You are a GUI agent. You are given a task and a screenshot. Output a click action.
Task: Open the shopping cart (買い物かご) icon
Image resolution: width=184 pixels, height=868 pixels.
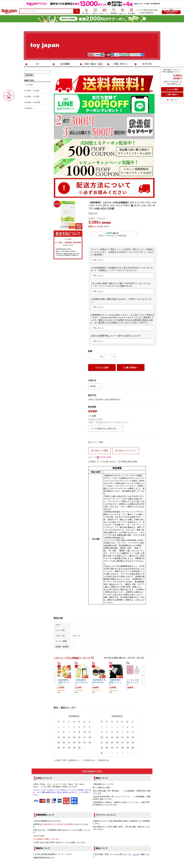[86, 11]
